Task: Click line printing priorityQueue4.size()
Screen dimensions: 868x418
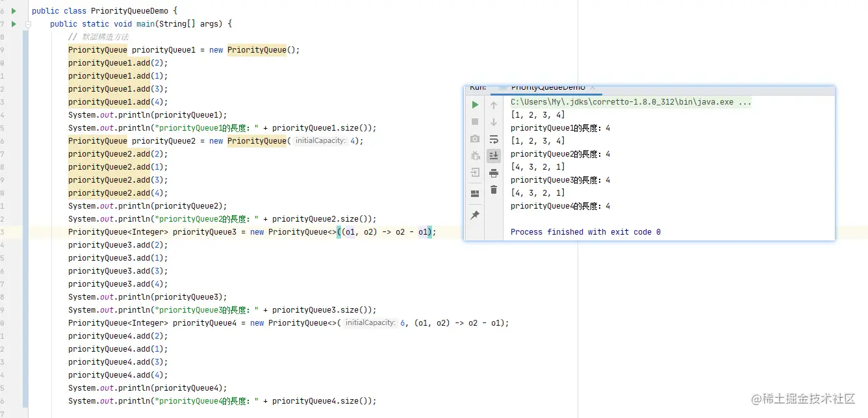Action: 222,401
